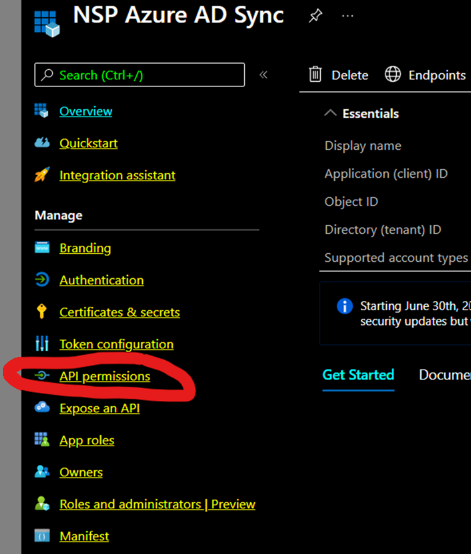
Task: Click the blue information notice icon
Action: (345, 306)
